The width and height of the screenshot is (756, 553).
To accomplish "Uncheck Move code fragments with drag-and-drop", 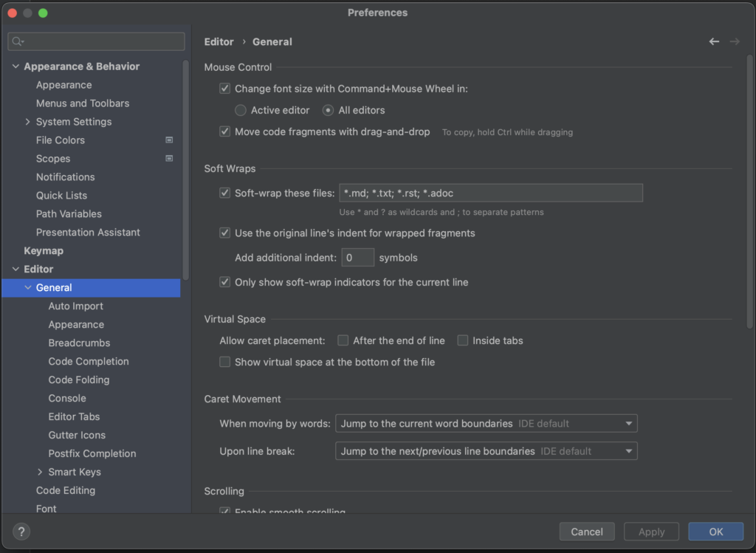I will click(x=224, y=131).
